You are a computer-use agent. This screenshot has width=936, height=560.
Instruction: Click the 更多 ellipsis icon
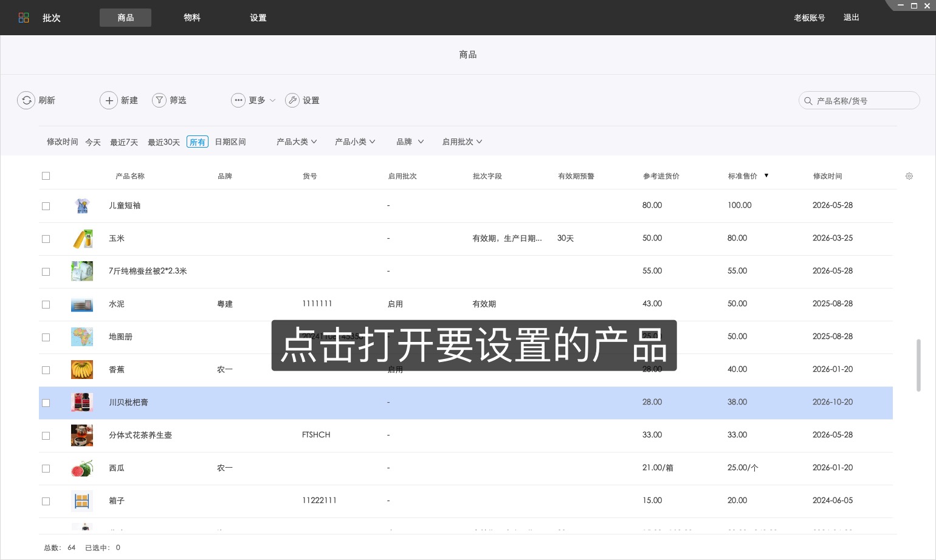[x=238, y=100]
